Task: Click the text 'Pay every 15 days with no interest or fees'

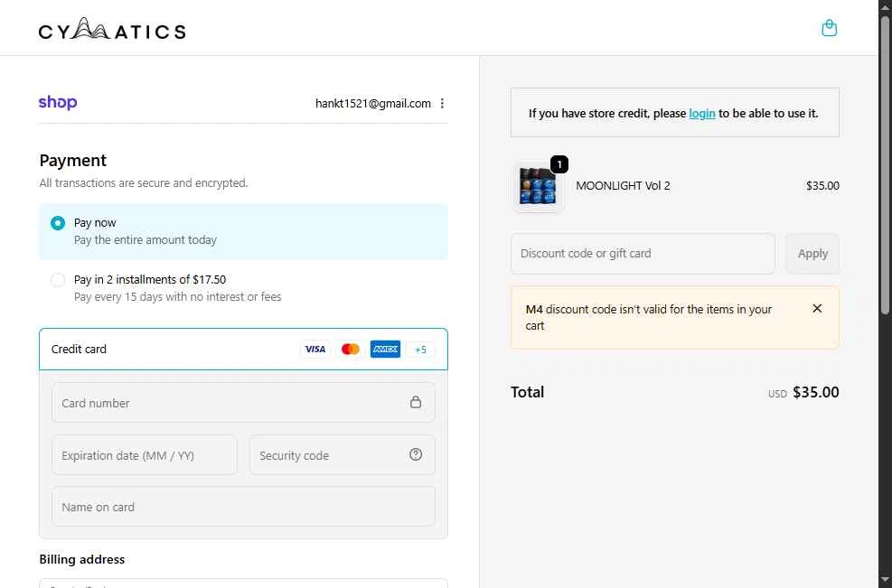Action: coord(177,297)
